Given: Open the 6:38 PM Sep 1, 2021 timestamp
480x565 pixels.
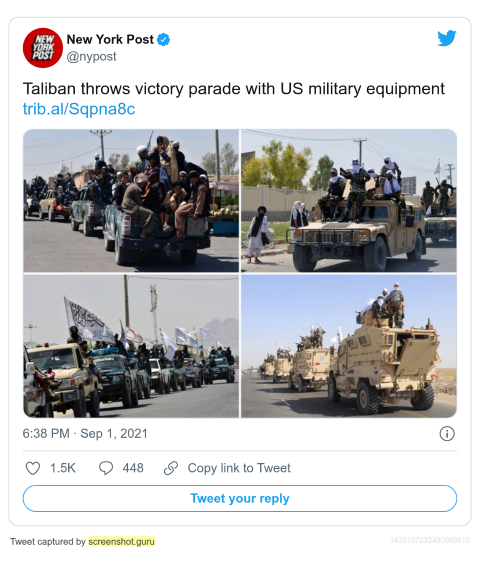Looking at the screenshot, I should (x=85, y=433).
